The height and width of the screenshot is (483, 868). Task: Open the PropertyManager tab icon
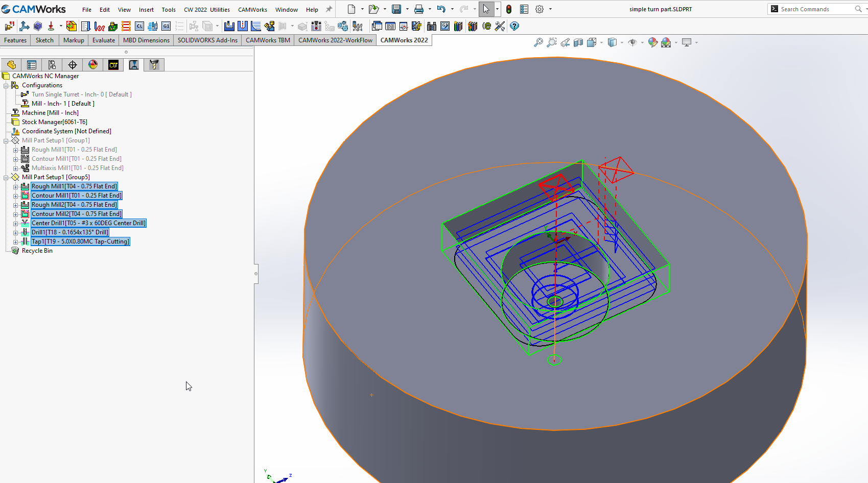pos(32,65)
